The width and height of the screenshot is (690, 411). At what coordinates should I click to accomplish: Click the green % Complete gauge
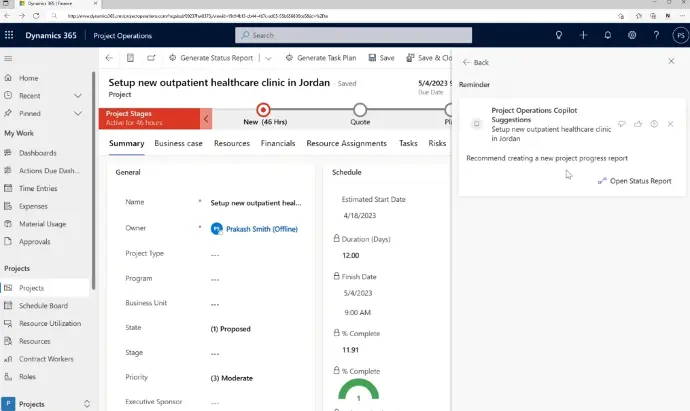tap(358, 390)
